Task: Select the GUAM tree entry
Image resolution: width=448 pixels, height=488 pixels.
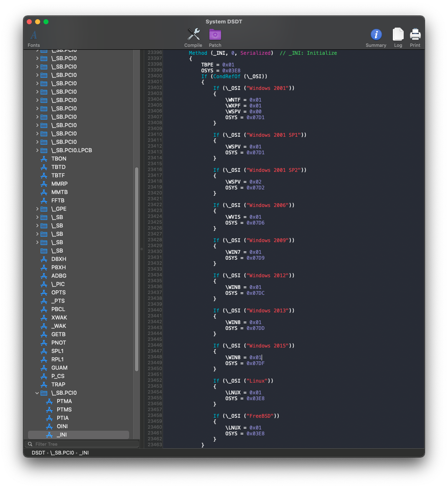Action: 59,368
